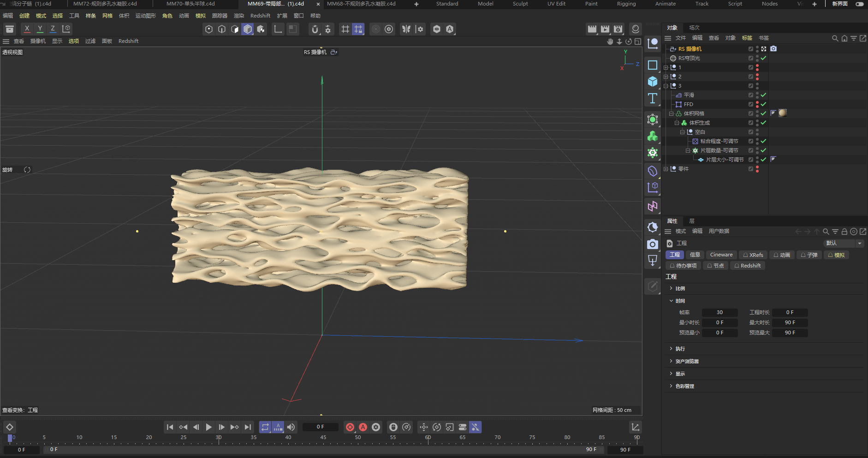
Task: Maximize viewport toggle icon
Action: click(638, 42)
